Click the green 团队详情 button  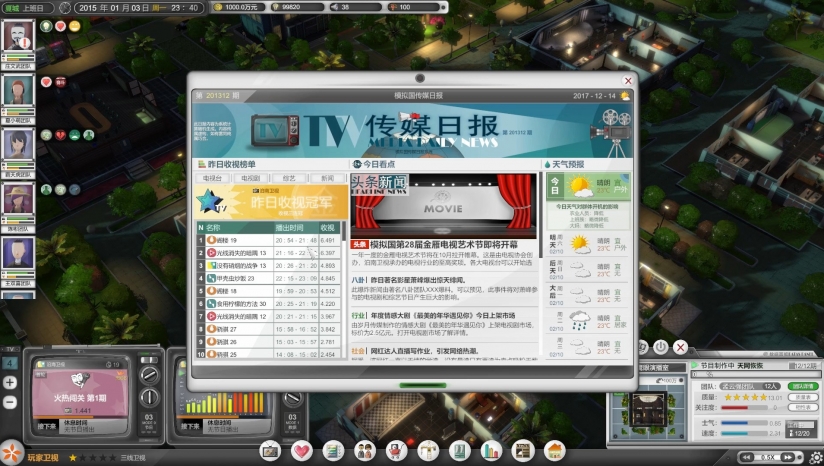[802, 386]
